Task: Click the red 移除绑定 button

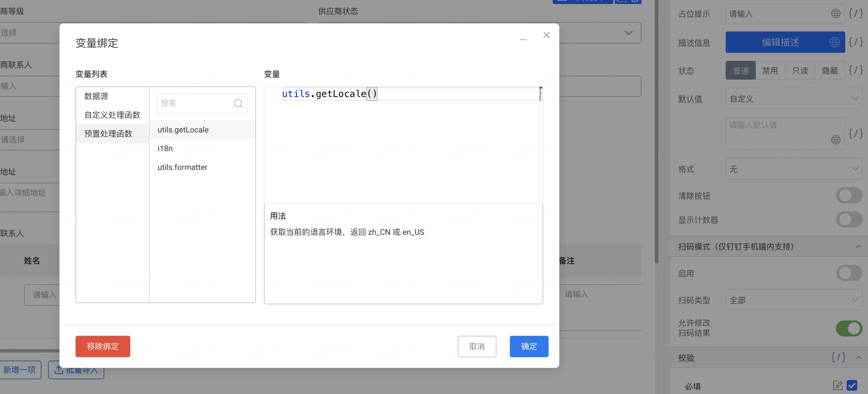Action: point(103,346)
